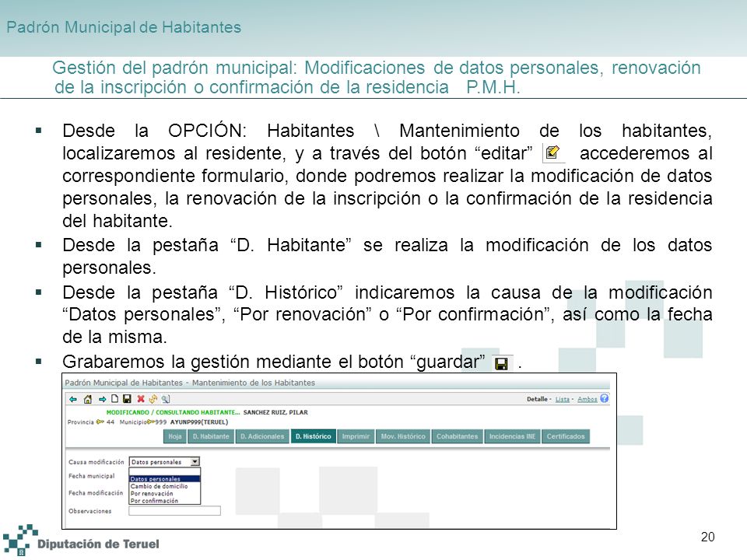Click window title "Mantenimiento de los Habitantes"

click(253, 383)
